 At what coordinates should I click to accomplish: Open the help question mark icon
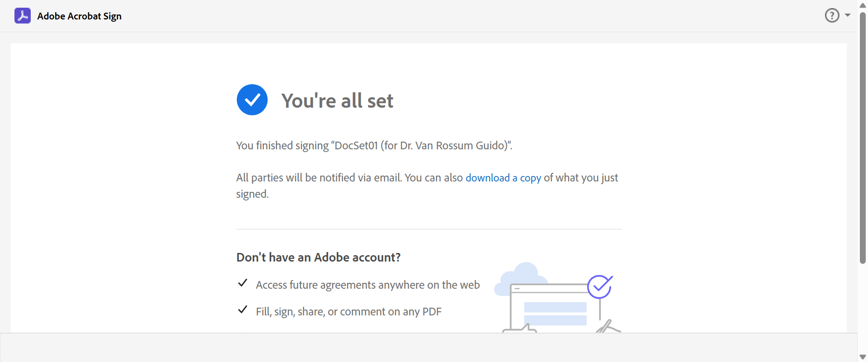click(832, 15)
